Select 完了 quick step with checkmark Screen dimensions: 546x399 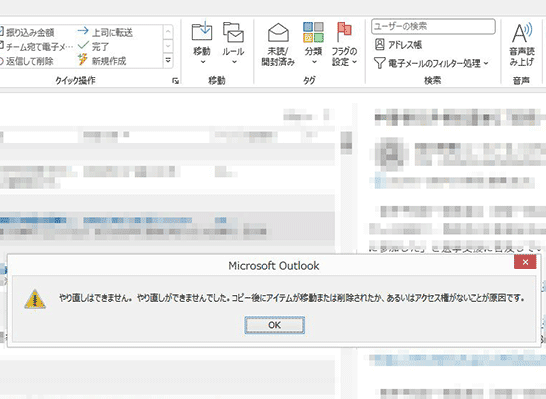pos(93,46)
